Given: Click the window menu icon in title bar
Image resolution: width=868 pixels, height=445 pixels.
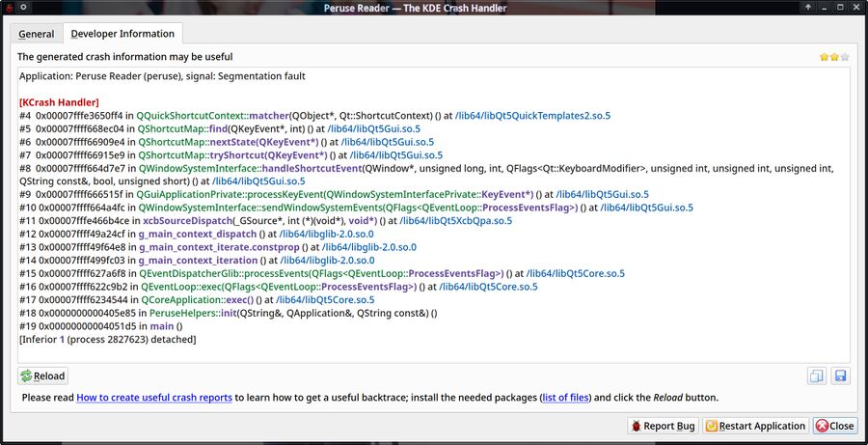Looking at the screenshot, I should [x=9, y=7].
